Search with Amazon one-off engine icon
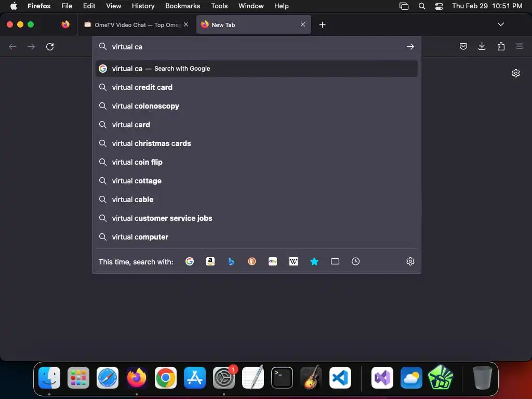The image size is (532, 399). pos(210,261)
